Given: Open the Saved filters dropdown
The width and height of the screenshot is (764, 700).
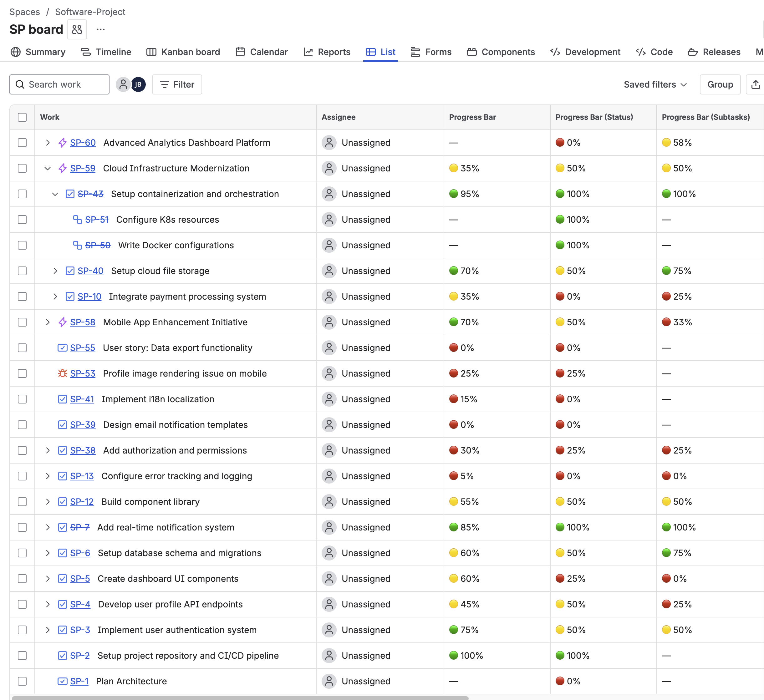Looking at the screenshot, I should click(x=655, y=84).
